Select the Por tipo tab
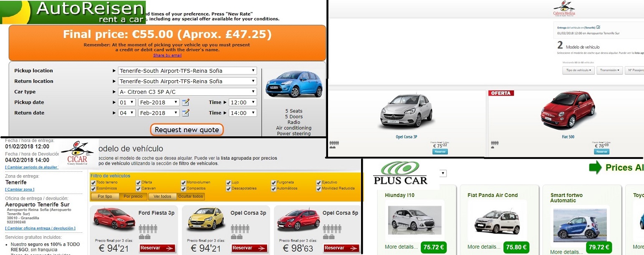 pyautogui.click(x=105, y=196)
